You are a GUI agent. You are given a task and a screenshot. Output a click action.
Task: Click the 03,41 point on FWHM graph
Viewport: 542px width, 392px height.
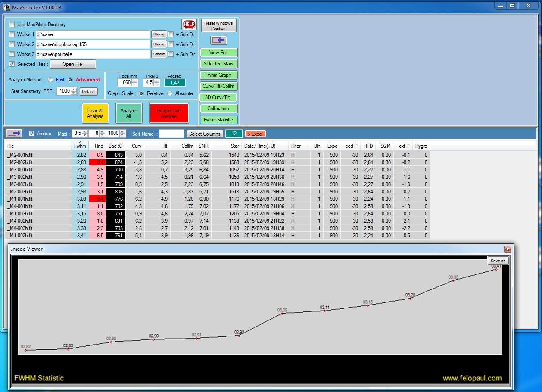pos(496,270)
